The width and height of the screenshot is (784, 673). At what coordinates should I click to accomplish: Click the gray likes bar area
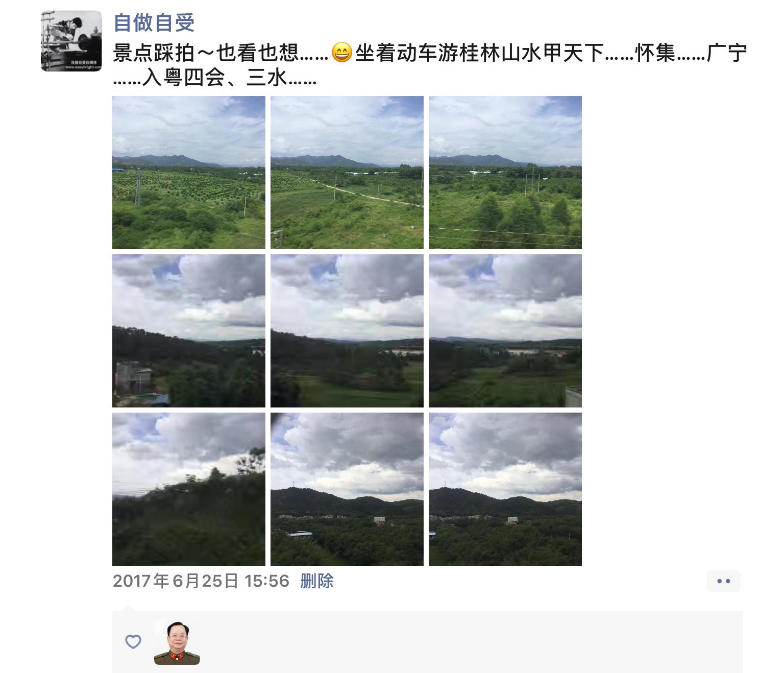428,642
